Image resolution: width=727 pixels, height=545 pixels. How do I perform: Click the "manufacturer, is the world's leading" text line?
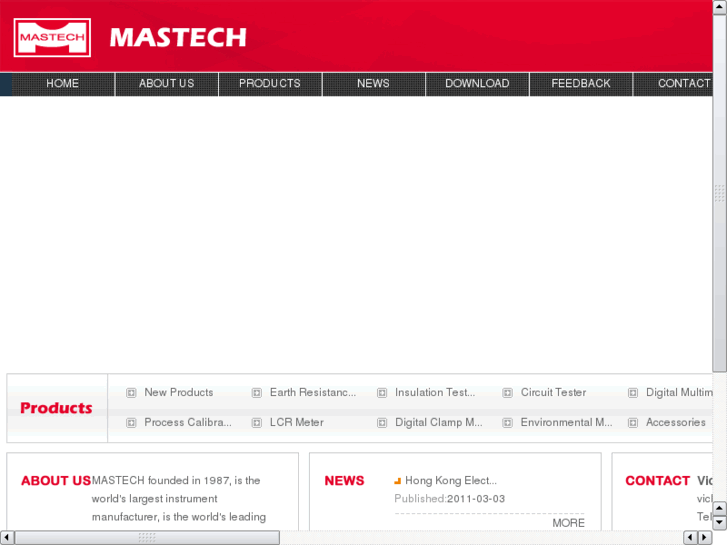coord(179,517)
